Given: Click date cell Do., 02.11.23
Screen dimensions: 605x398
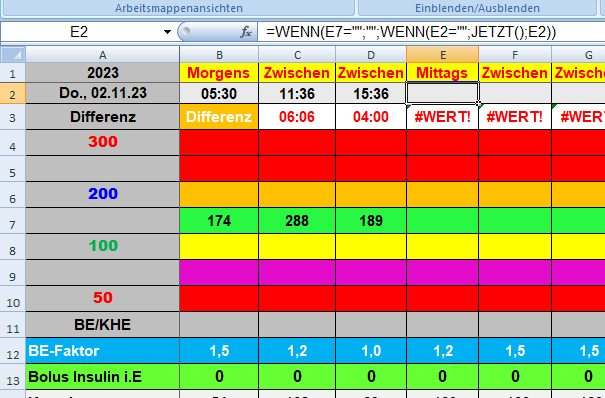Looking at the screenshot, I should pyautogui.click(x=103, y=93).
